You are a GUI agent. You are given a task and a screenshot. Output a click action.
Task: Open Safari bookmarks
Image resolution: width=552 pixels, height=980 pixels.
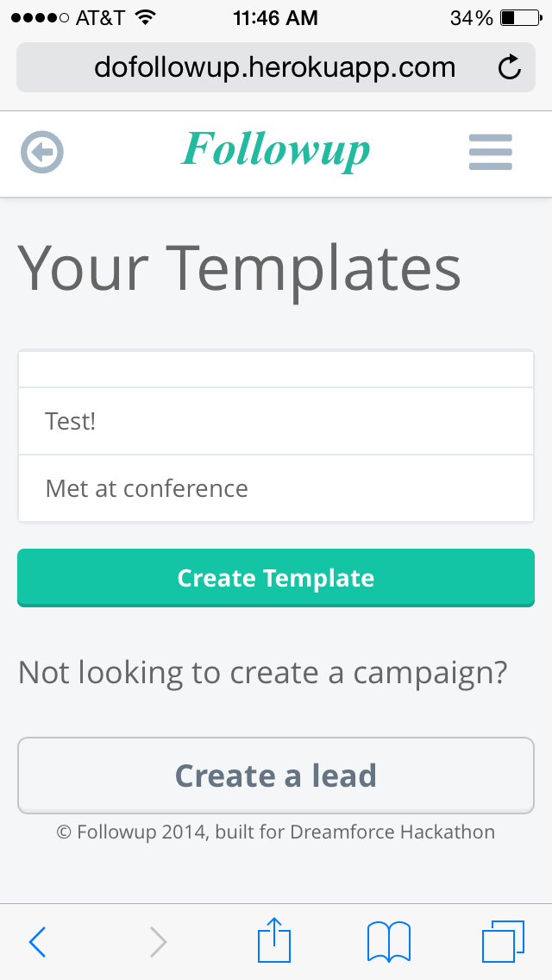tap(389, 941)
